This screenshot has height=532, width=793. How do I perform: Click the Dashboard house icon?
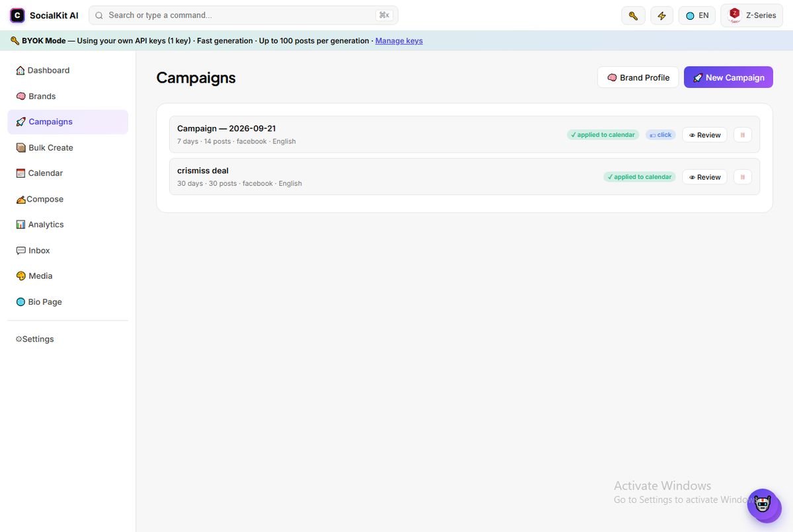[x=20, y=70]
